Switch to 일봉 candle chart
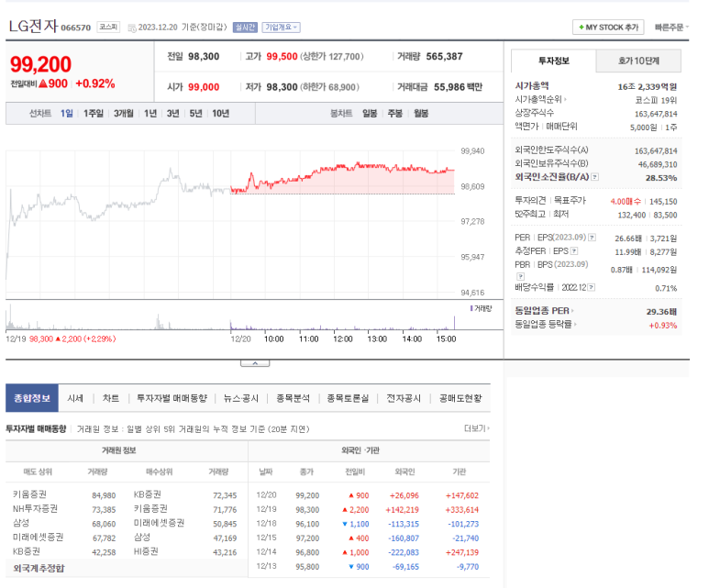Image resolution: width=709 pixels, height=588 pixels. click(x=370, y=114)
